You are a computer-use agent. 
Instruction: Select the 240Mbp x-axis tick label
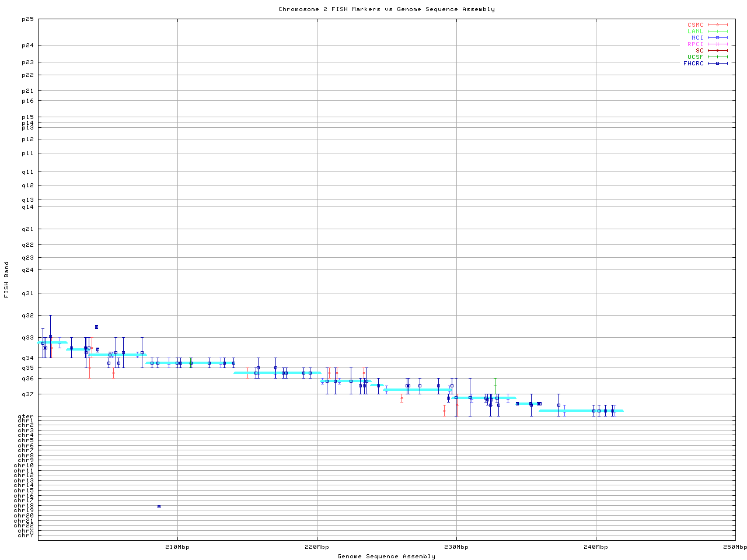[x=596, y=547]
